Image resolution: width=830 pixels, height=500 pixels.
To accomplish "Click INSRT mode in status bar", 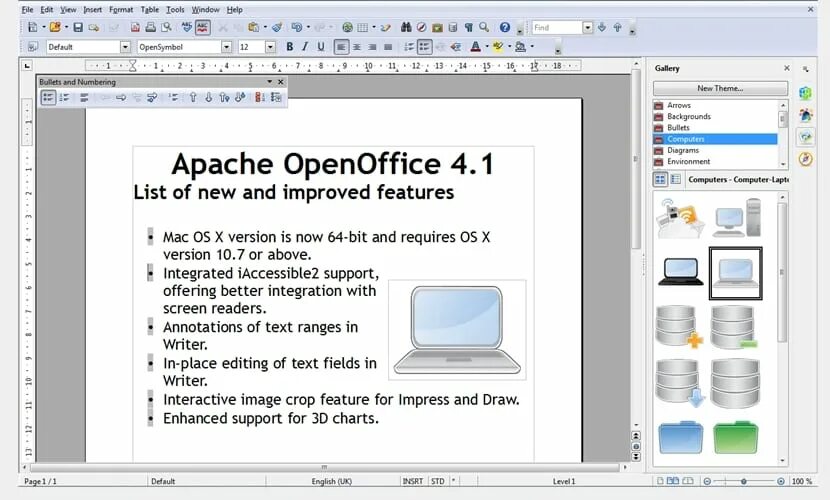I will click(x=412, y=481).
